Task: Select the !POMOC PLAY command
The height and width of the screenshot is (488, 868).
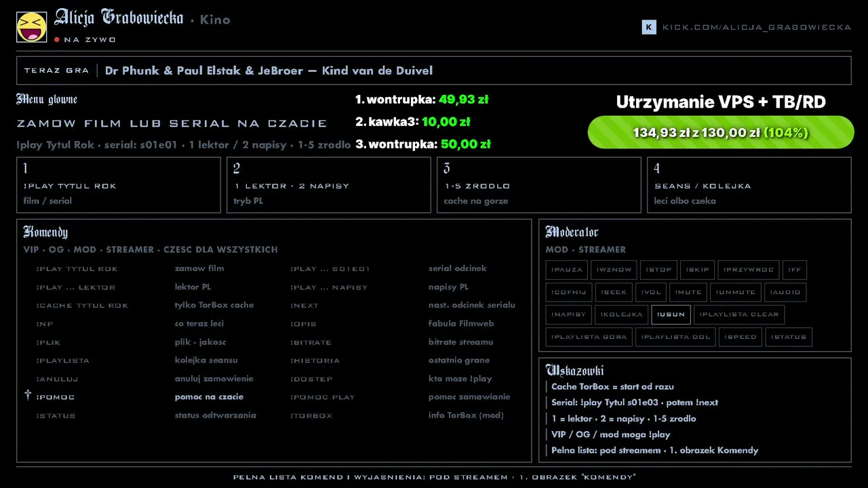Action: tap(322, 397)
